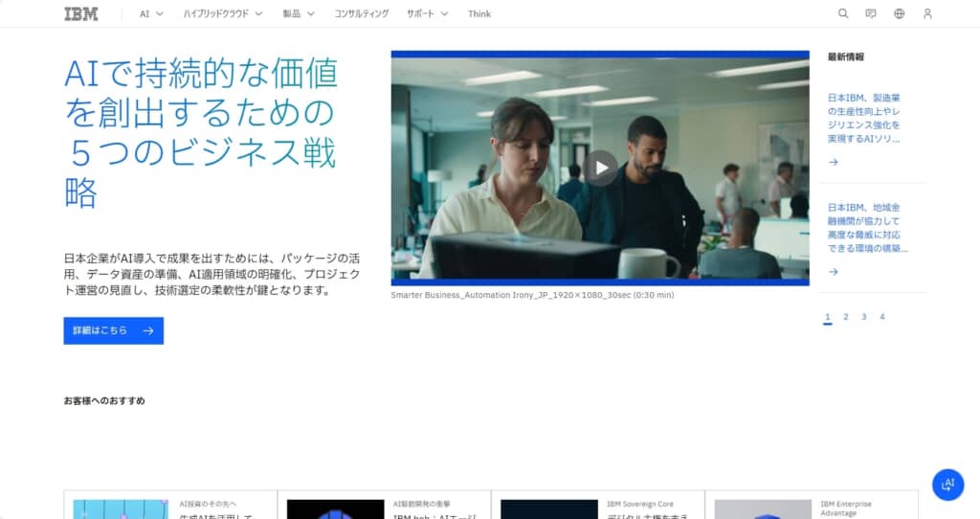
Task: Click the IBM logo
Action: click(x=80, y=13)
